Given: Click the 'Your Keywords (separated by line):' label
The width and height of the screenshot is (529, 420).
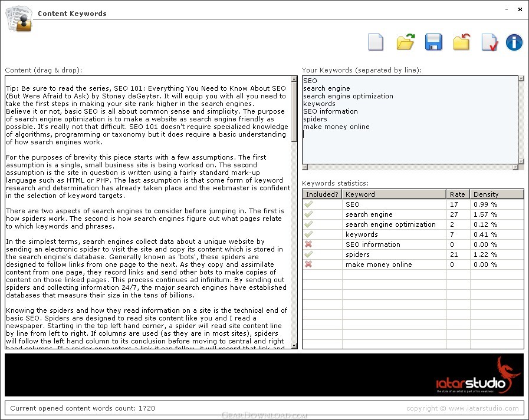Looking at the screenshot, I should [x=362, y=70].
